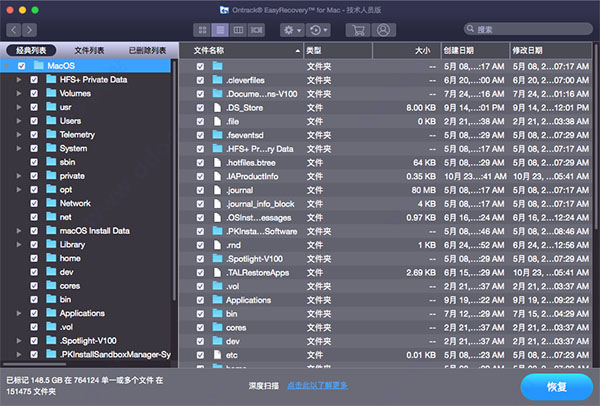This screenshot has width=600, height=406.
Task: Open the user account icon
Action: click(383, 30)
